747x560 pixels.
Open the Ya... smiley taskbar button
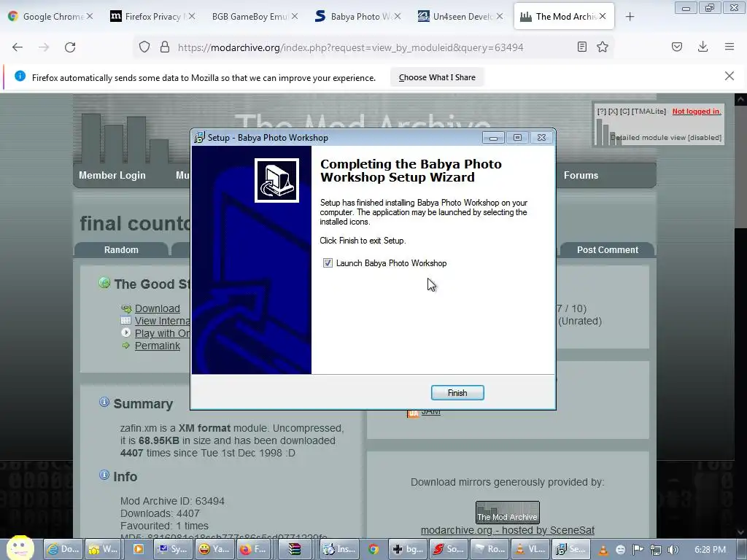[x=214, y=549]
